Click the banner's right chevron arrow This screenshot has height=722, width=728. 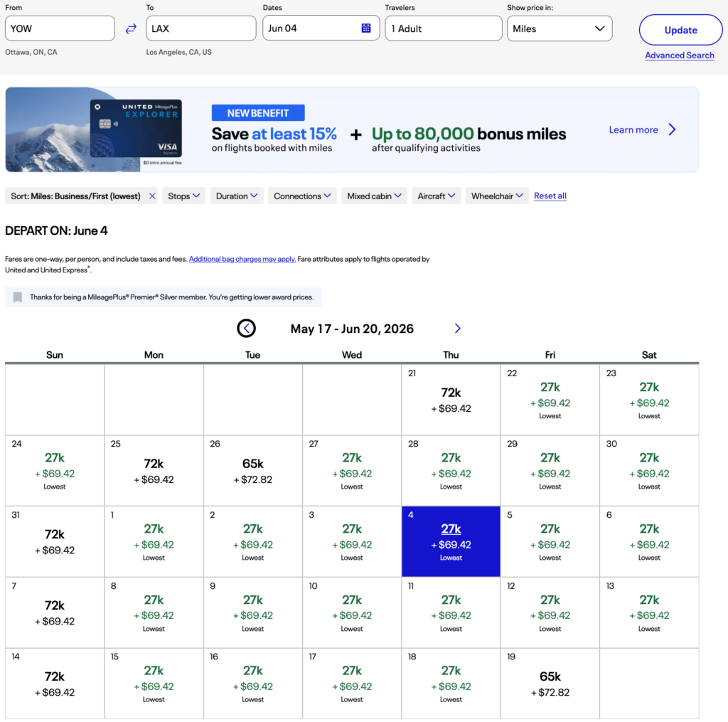coord(672,129)
